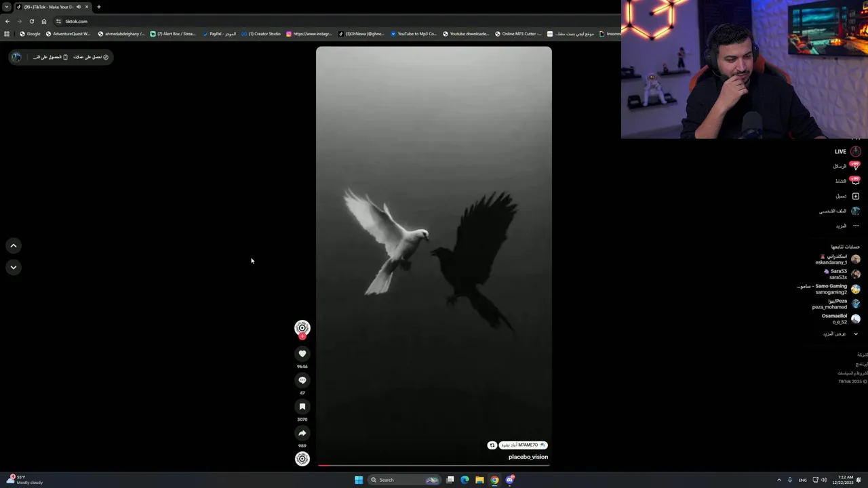Open followed account o_e_52
868x488 pixels.
pyautogui.click(x=841, y=319)
